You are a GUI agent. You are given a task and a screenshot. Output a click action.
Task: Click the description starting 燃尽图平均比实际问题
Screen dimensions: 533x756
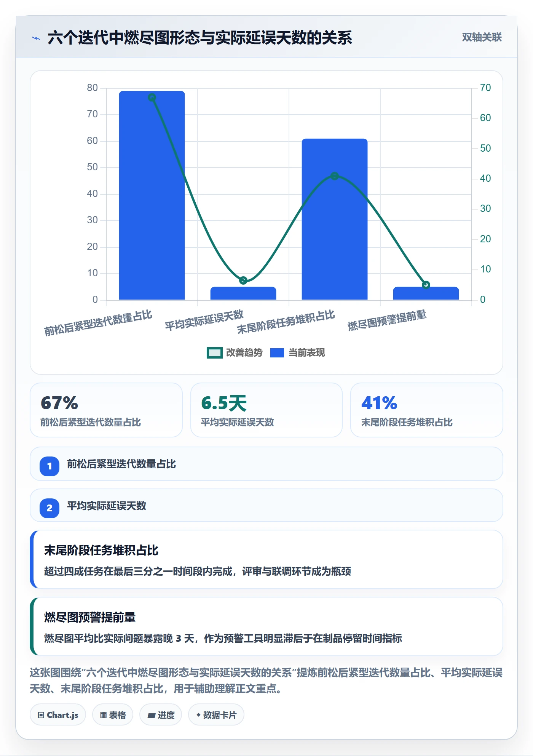223,639
